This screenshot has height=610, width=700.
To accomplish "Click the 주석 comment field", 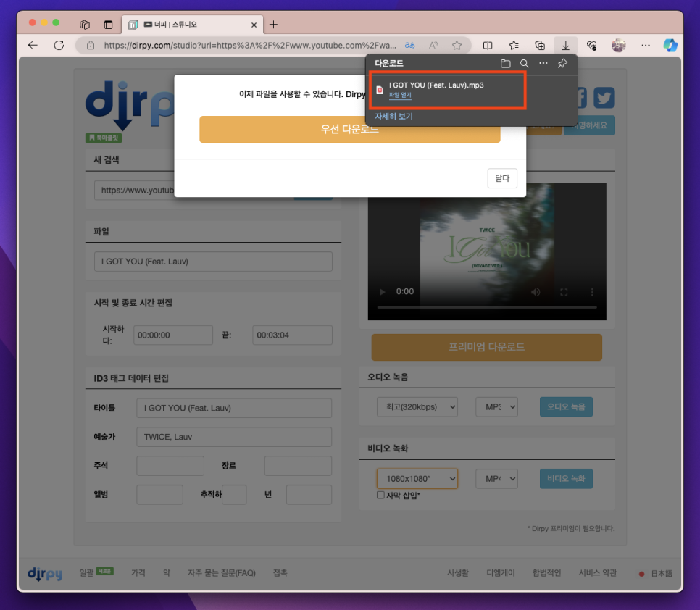I will [170, 466].
